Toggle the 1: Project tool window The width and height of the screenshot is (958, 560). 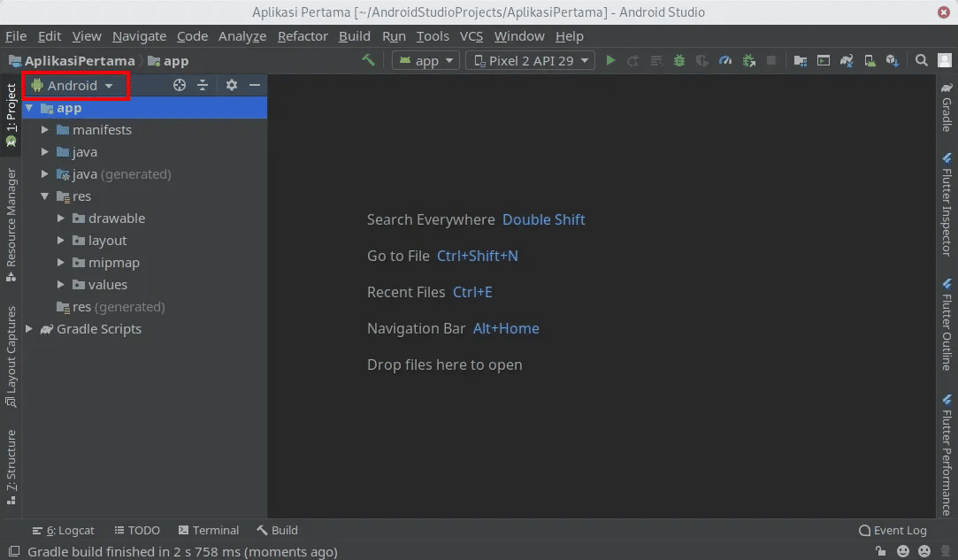click(x=11, y=115)
